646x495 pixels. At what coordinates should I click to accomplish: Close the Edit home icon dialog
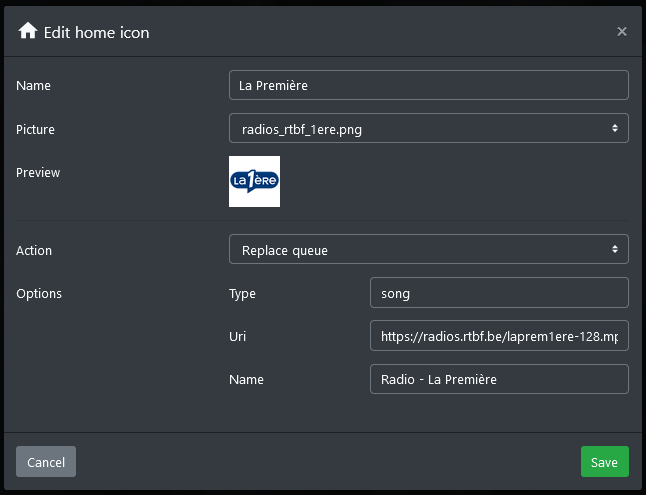622,32
